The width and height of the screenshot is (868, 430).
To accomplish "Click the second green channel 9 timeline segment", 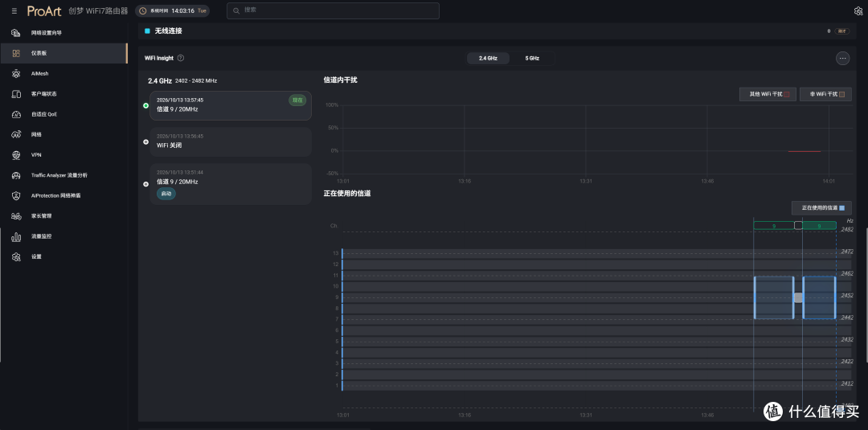I will [x=819, y=226].
